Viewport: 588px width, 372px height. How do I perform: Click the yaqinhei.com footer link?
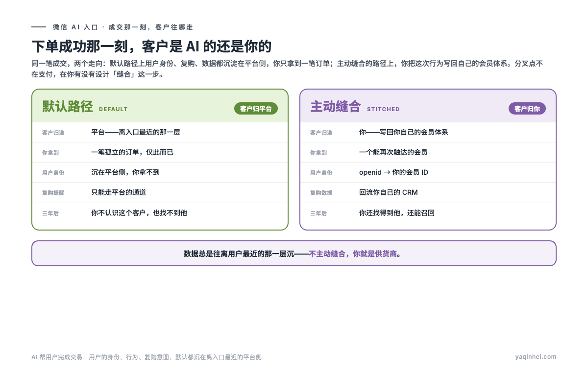click(536, 357)
